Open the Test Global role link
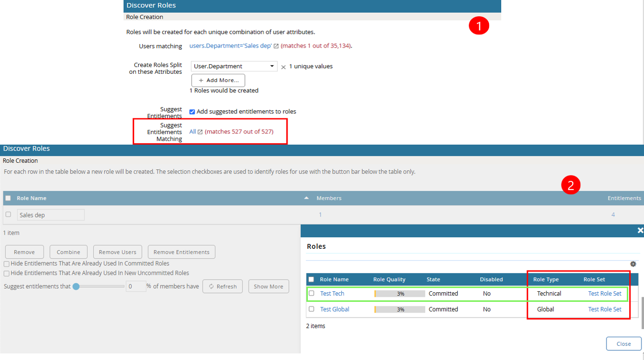Screen dimensions: 644x360 pyautogui.click(x=335, y=309)
